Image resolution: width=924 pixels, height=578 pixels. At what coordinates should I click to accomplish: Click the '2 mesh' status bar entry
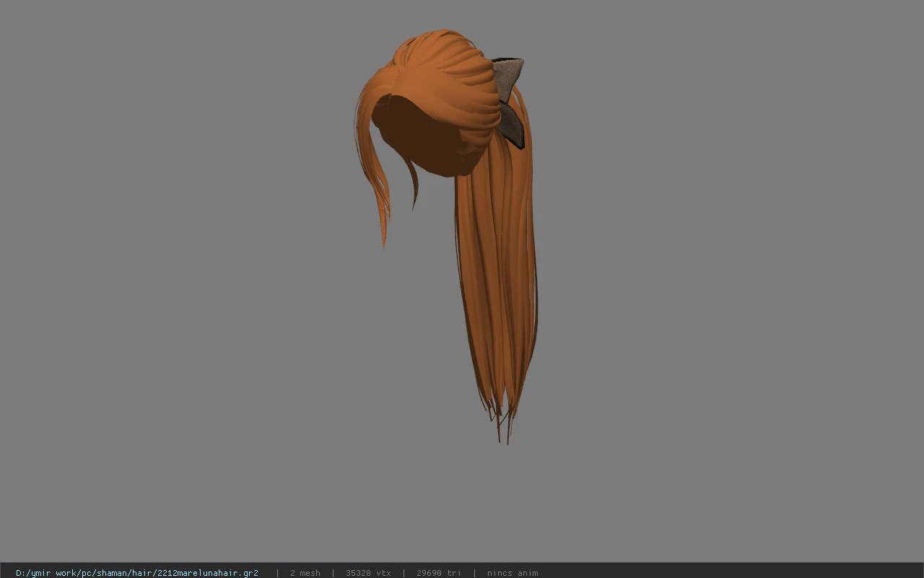(305, 573)
